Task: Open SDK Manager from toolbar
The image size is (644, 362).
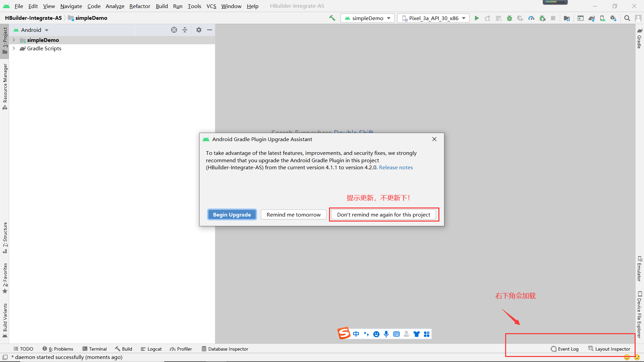Action: click(x=613, y=18)
